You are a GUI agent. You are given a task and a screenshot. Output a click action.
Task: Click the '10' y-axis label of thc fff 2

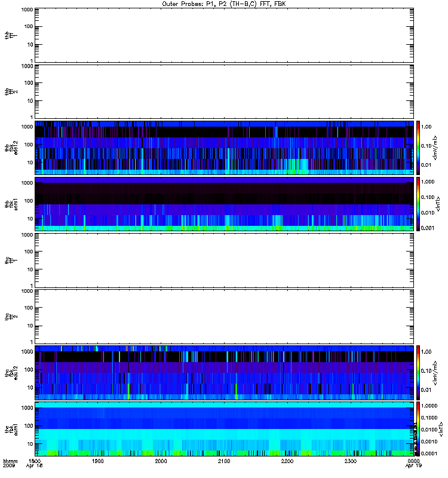(x=30, y=326)
